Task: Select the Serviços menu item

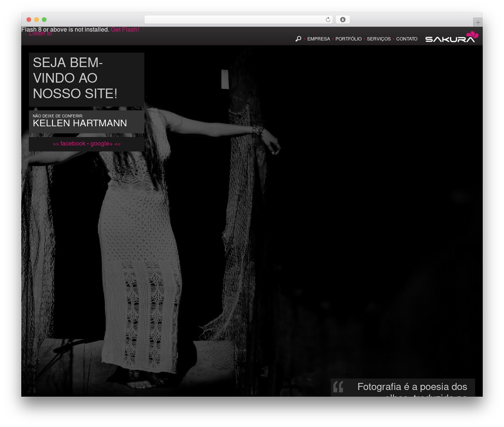Action: 379,39
